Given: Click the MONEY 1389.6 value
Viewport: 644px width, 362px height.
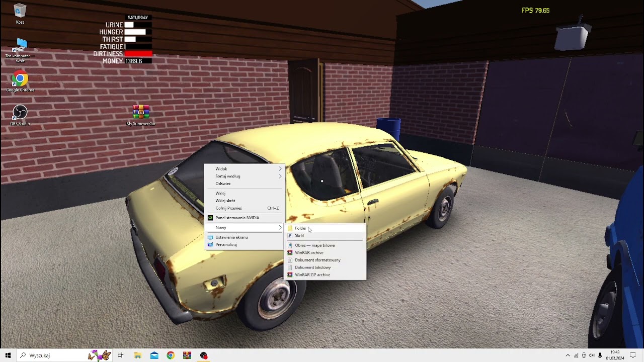Looking at the screenshot, I should click(x=133, y=61).
